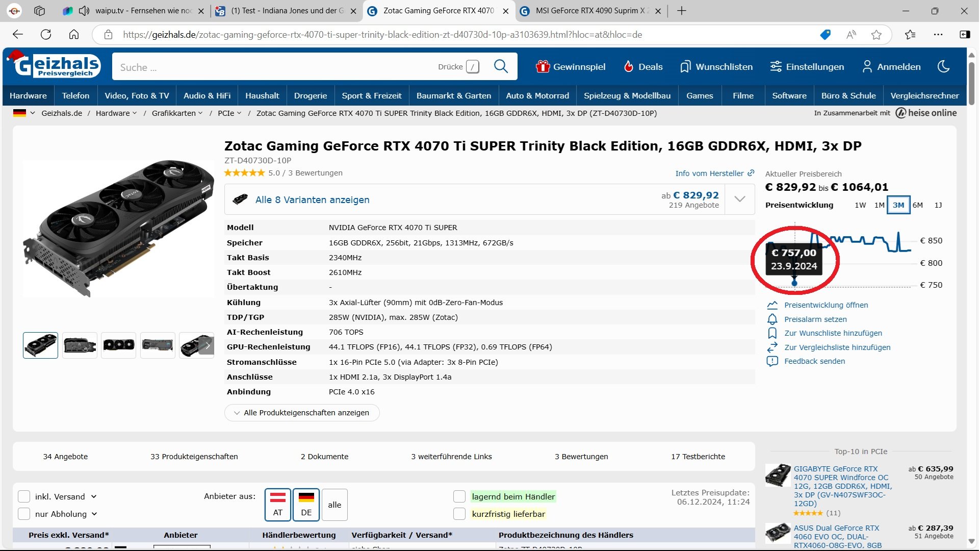Select 6M price history range
The height and width of the screenshot is (551, 980).
[917, 205]
